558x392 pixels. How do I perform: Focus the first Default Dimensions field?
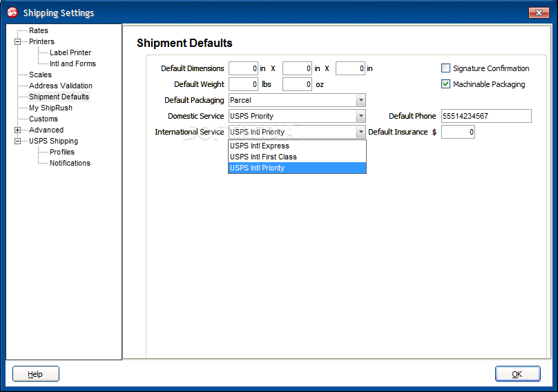(x=243, y=68)
